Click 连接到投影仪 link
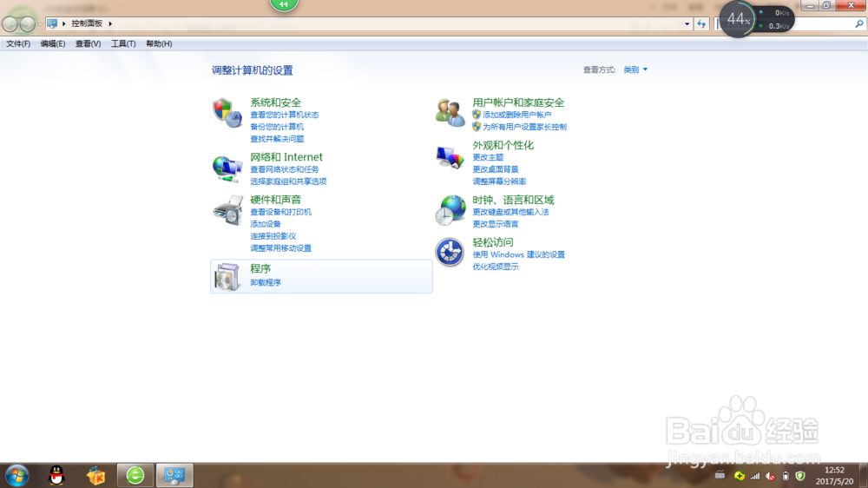This screenshot has height=488, width=868. [273, 236]
